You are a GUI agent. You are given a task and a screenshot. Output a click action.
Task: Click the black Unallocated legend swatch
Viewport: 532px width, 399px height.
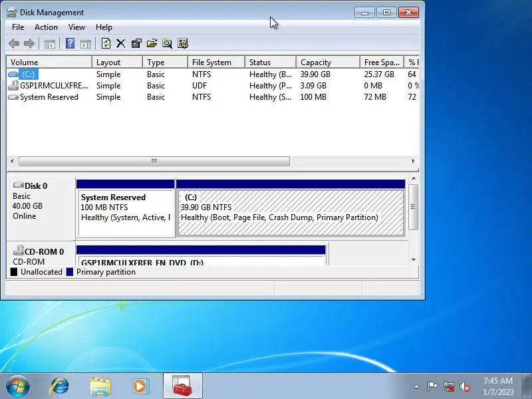13,272
